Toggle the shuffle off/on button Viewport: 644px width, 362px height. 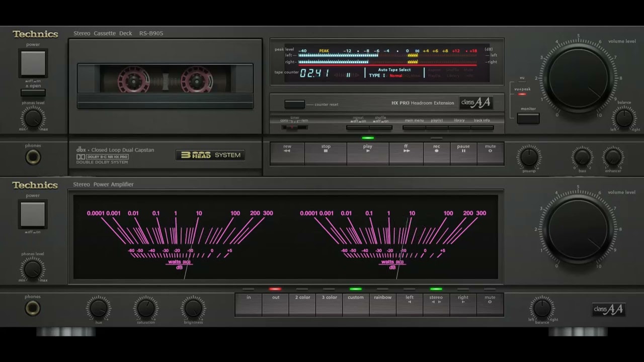(380, 128)
